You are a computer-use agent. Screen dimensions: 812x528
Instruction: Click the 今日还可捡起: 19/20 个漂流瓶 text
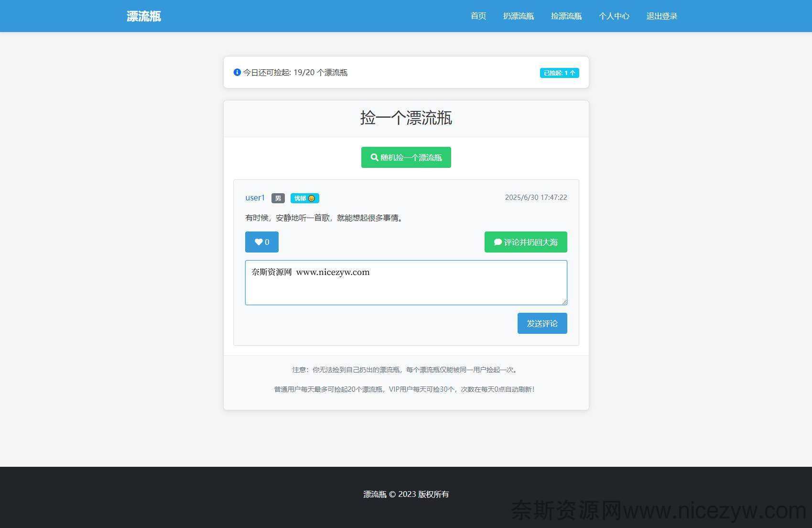295,72
